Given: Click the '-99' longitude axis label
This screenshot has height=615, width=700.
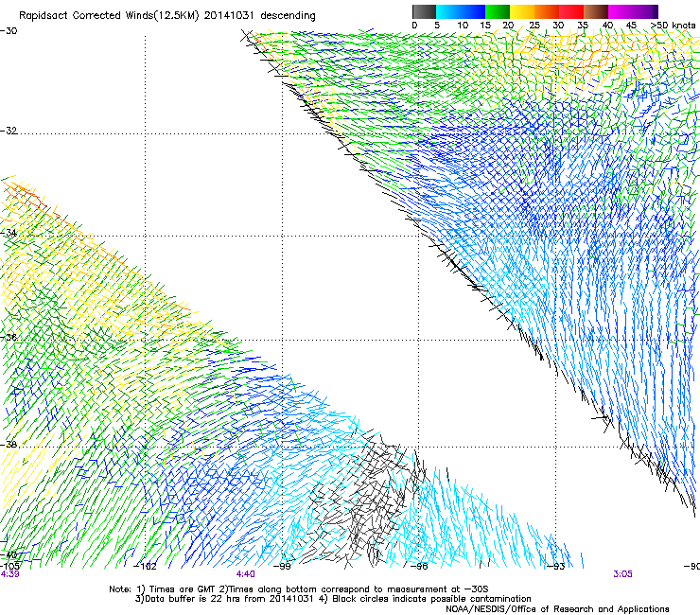Looking at the screenshot, I should click(x=283, y=567).
